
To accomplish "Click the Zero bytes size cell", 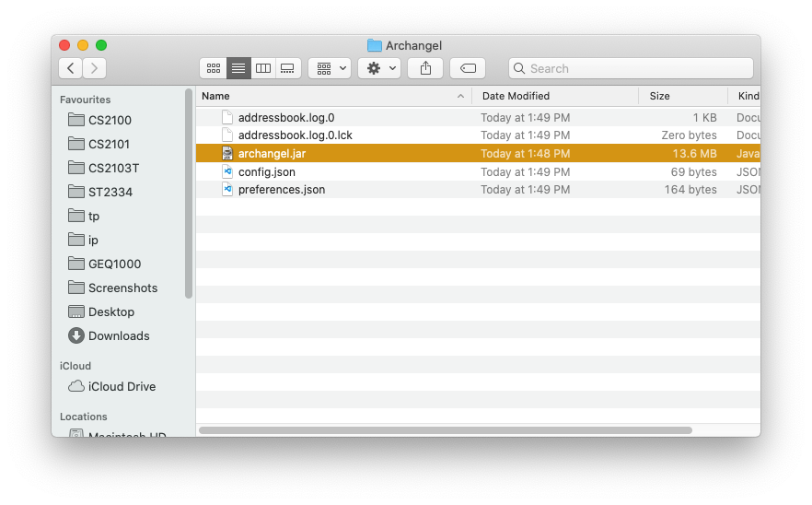I will point(689,135).
